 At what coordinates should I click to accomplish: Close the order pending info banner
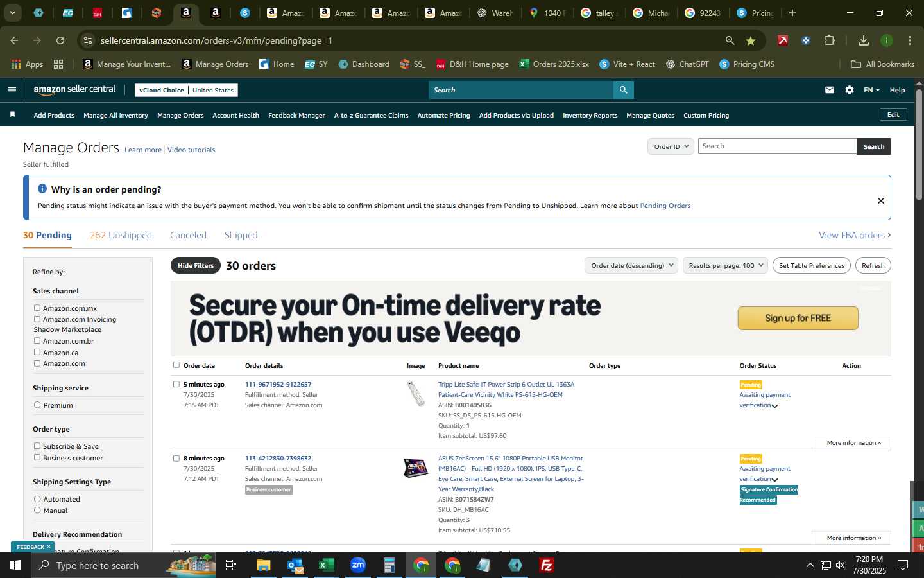tap(881, 200)
